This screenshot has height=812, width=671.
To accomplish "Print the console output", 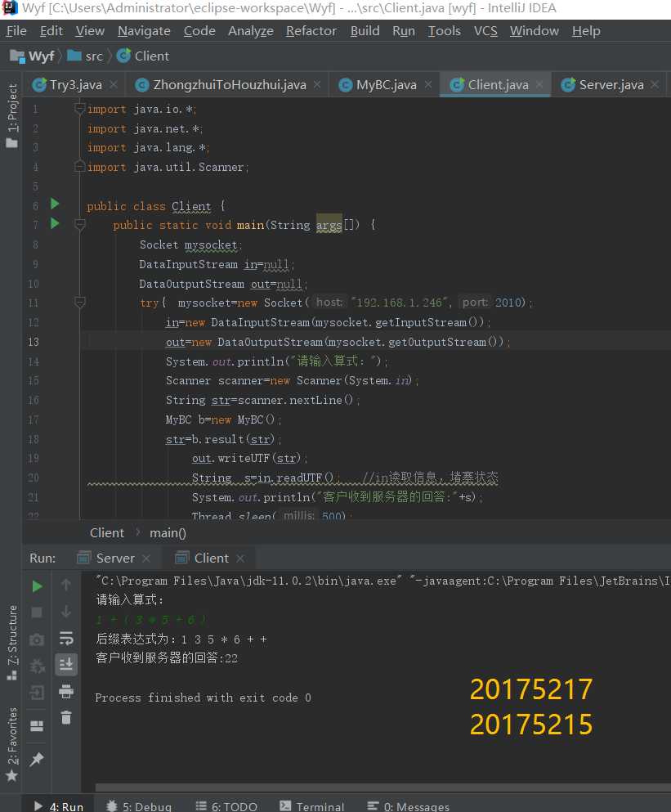I will 65,691.
